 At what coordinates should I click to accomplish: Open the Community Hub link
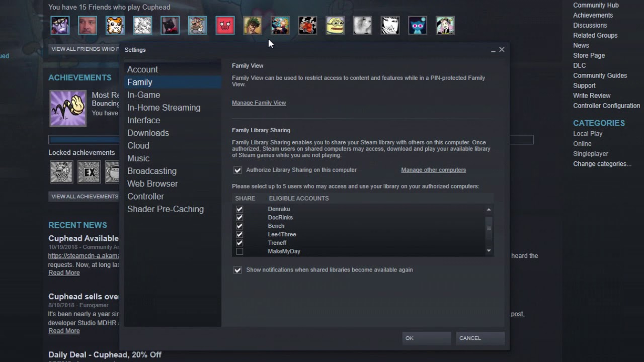596,5
